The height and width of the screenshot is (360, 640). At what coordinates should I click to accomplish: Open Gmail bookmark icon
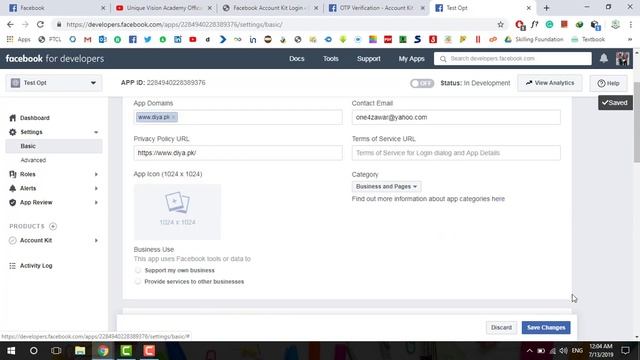[87, 40]
